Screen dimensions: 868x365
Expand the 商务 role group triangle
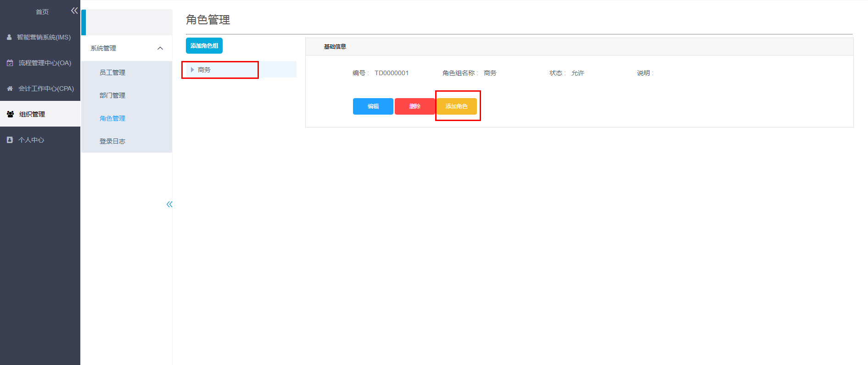[192, 70]
